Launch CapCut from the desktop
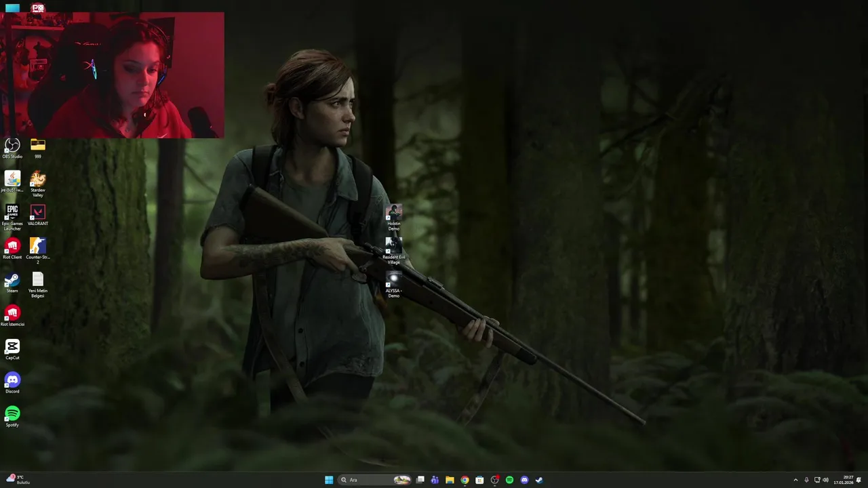The width and height of the screenshot is (868, 488). coord(12,350)
